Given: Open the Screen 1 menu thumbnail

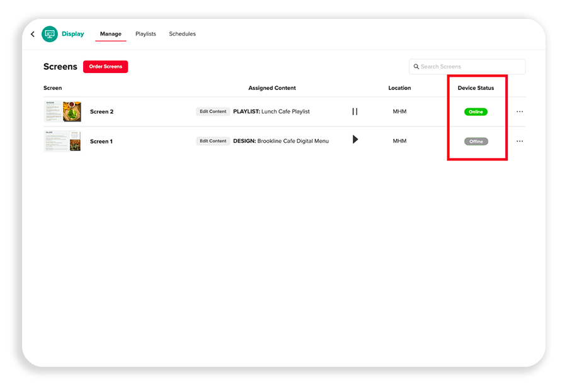Looking at the screenshot, I should 62,142.
